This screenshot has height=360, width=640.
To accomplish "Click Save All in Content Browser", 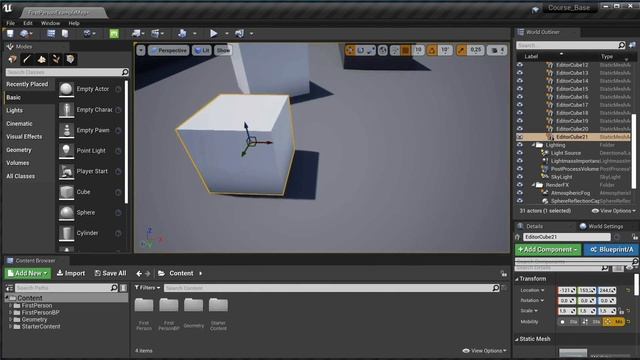I will pyautogui.click(x=110, y=273).
